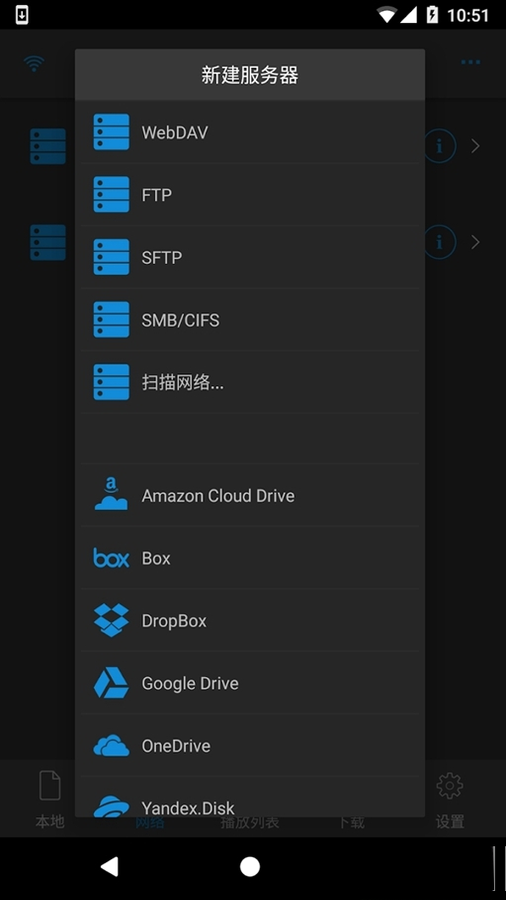Tap the Android home navigation button

click(x=250, y=867)
